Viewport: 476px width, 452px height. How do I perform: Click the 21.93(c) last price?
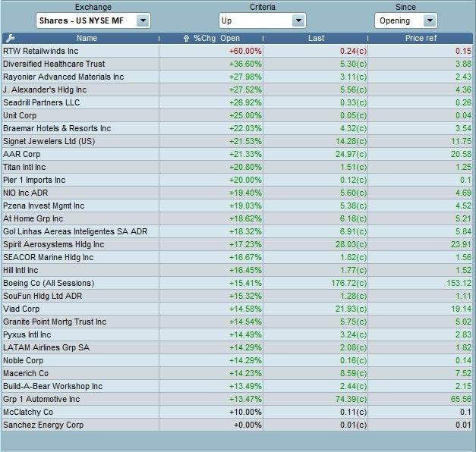click(351, 309)
